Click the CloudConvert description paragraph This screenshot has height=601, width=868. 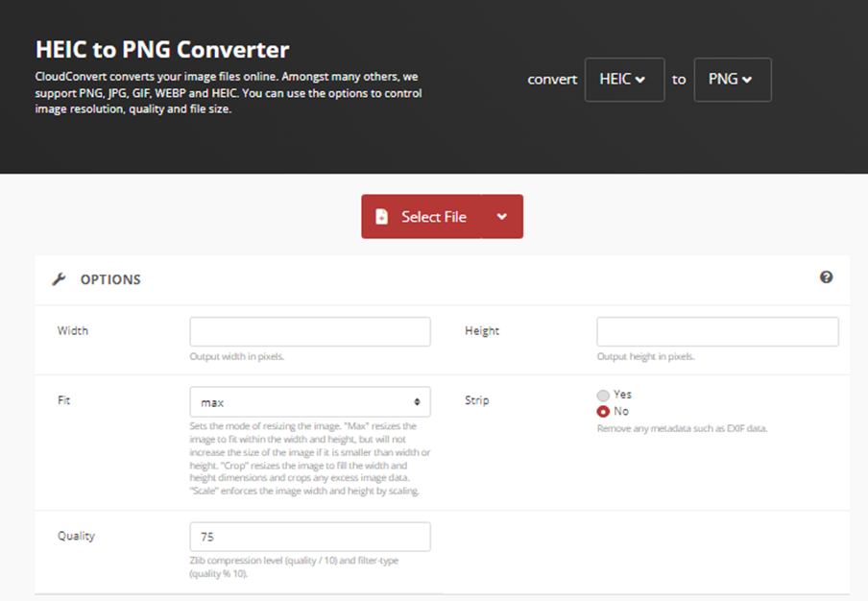[x=229, y=92]
